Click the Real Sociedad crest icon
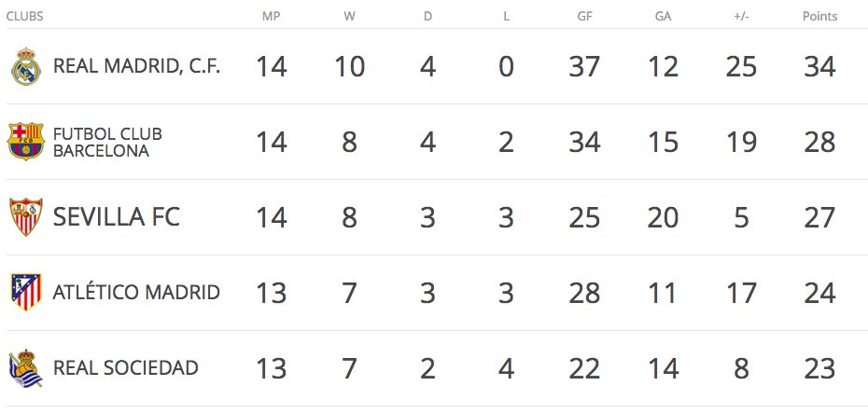The width and height of the screenshot is (868, 413). tap(25, 368)
